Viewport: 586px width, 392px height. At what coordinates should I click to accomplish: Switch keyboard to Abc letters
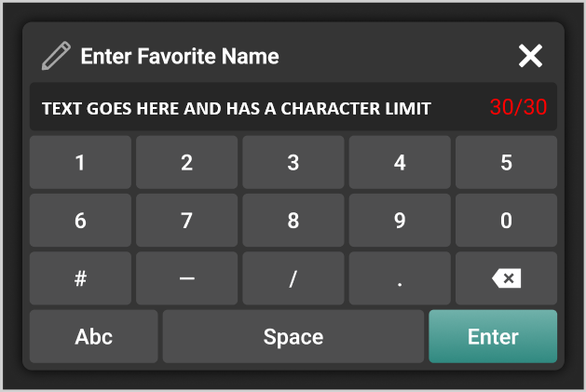[x=94, y=336]
